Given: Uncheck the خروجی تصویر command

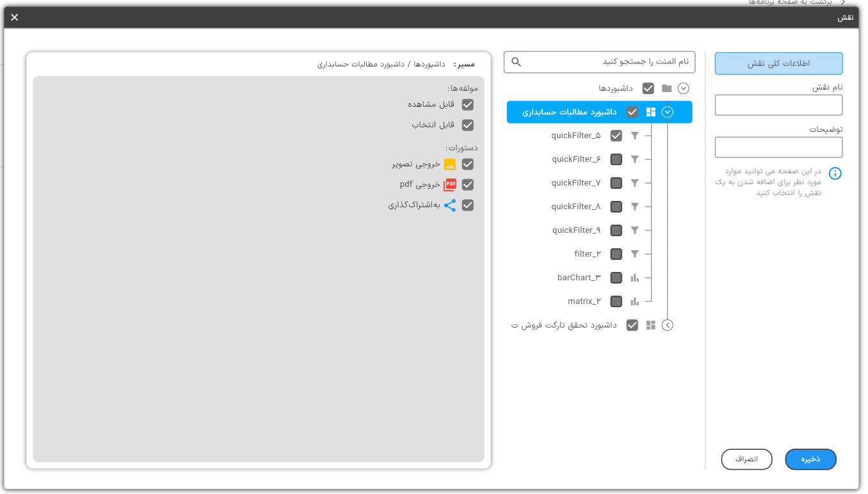Looking at the screenshot, I should (x=468, y=164).
